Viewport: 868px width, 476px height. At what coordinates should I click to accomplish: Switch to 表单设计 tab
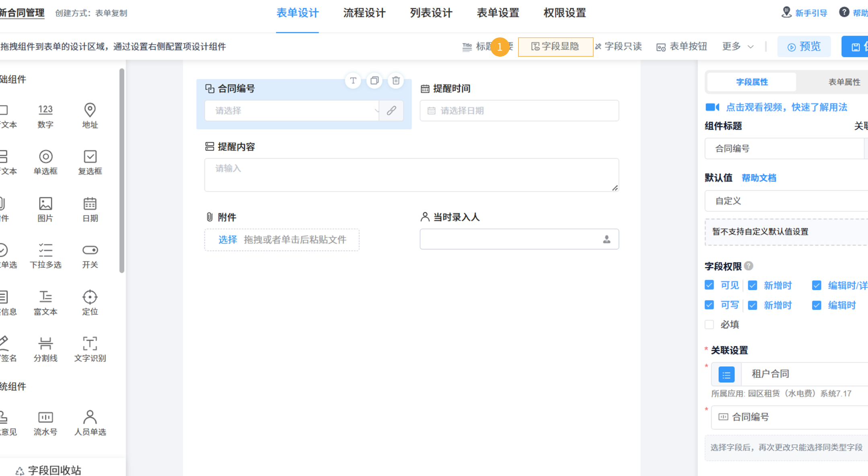click(298, 13)
